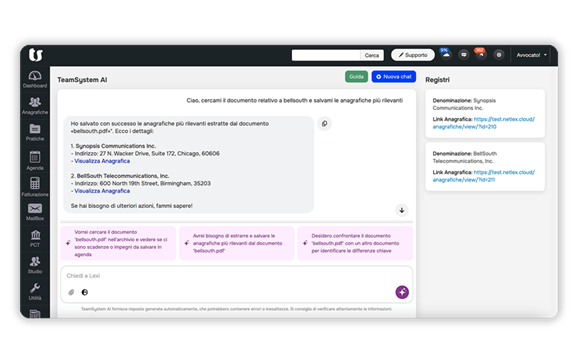Click the scroll-down arrow button in chat
576x362 pixels.
point(402,210)
